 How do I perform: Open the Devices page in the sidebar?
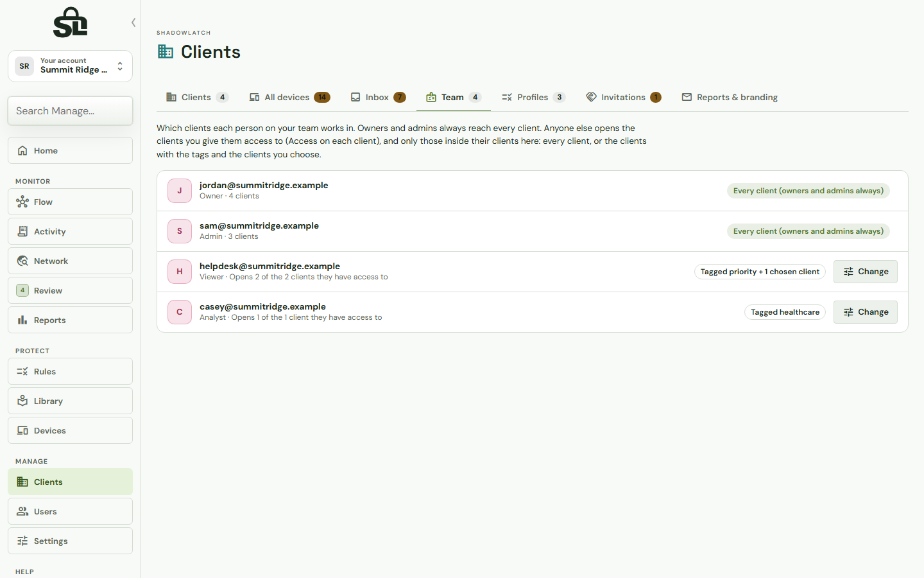70,430
